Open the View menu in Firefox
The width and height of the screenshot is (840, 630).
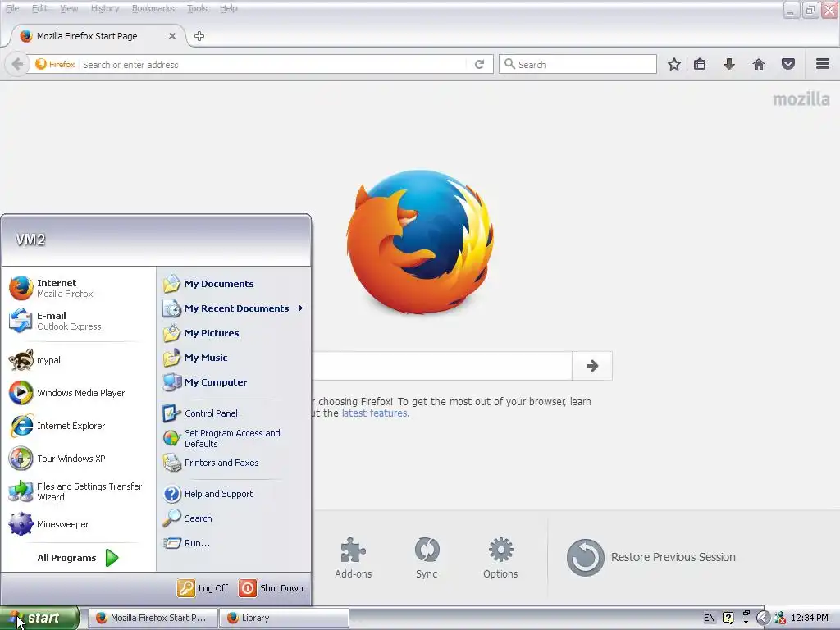pyautogui.click(x=69, y=8)
